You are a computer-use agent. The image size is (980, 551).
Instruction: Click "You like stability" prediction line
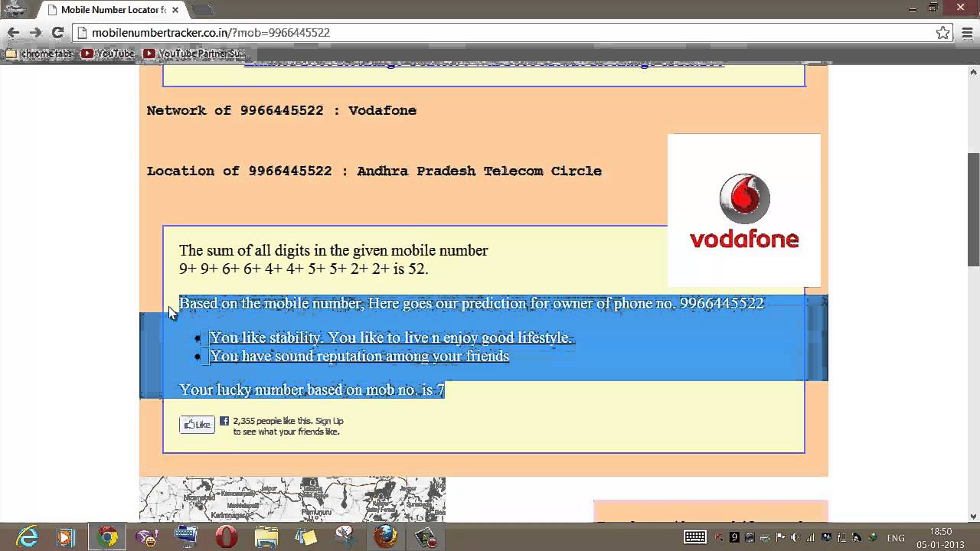point(391,337)
